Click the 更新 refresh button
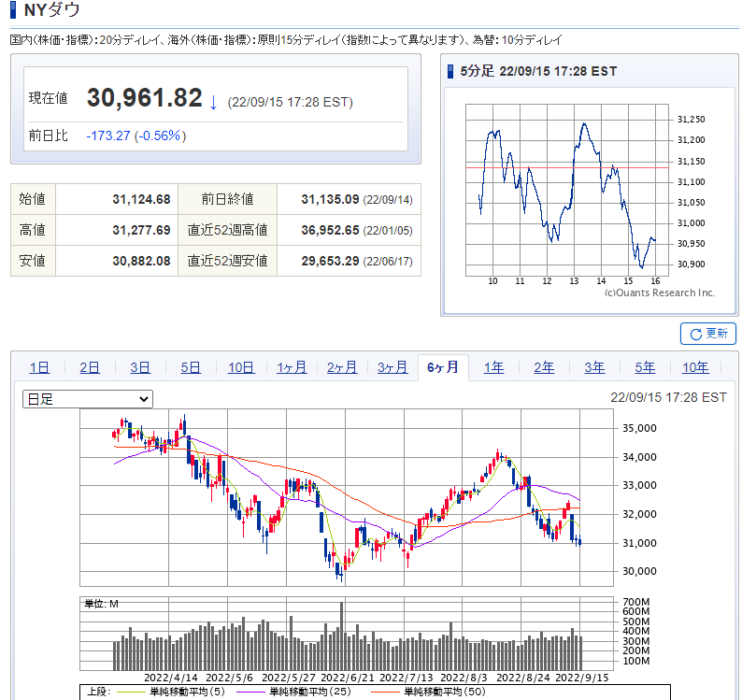The width and height of the screenshot is (742, 700). (x=707, y=334)
